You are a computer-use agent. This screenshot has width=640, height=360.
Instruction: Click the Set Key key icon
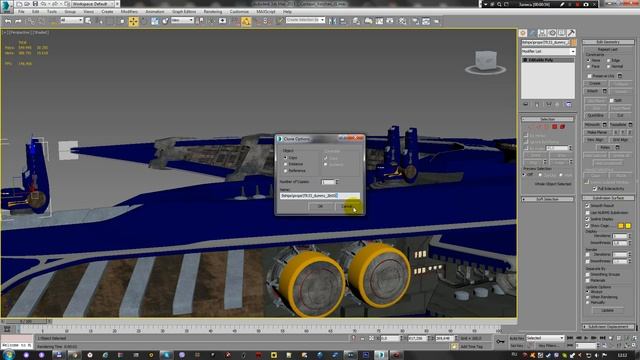tap(500, 341)
